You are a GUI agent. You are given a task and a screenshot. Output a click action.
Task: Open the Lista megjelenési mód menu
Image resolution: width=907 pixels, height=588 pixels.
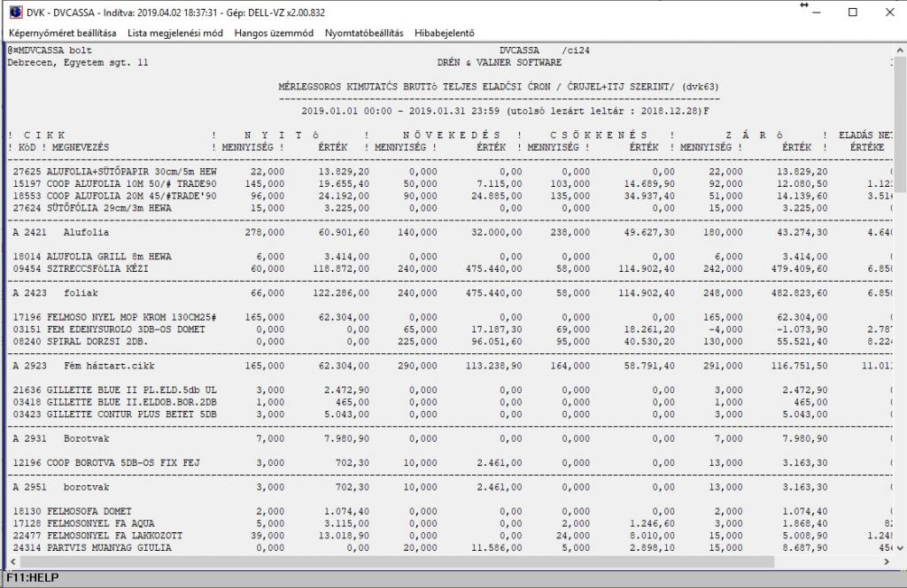(x=175, y=33)
